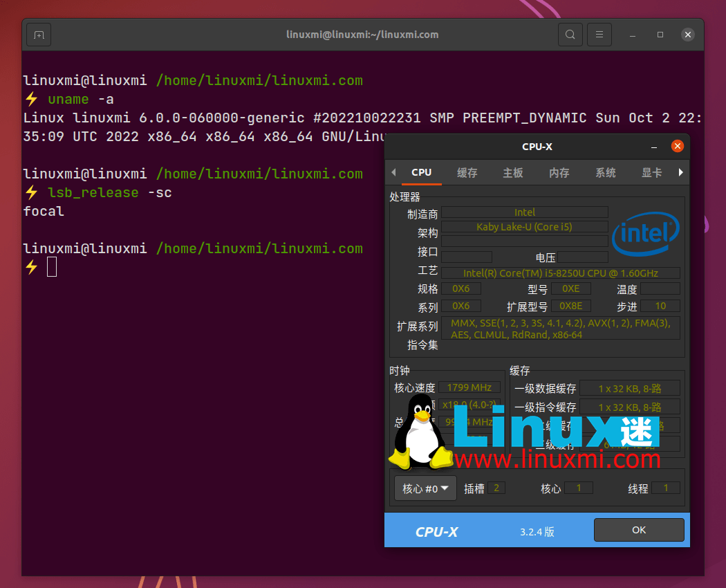
Task: Open the 核心 #0 core selector dropdown
Action: [x=425, y=488]
